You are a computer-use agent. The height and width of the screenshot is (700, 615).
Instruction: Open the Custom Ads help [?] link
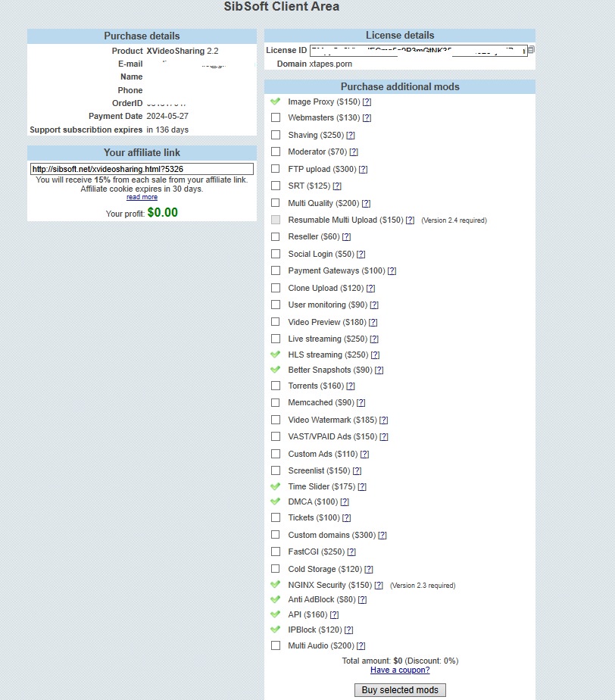364,455
